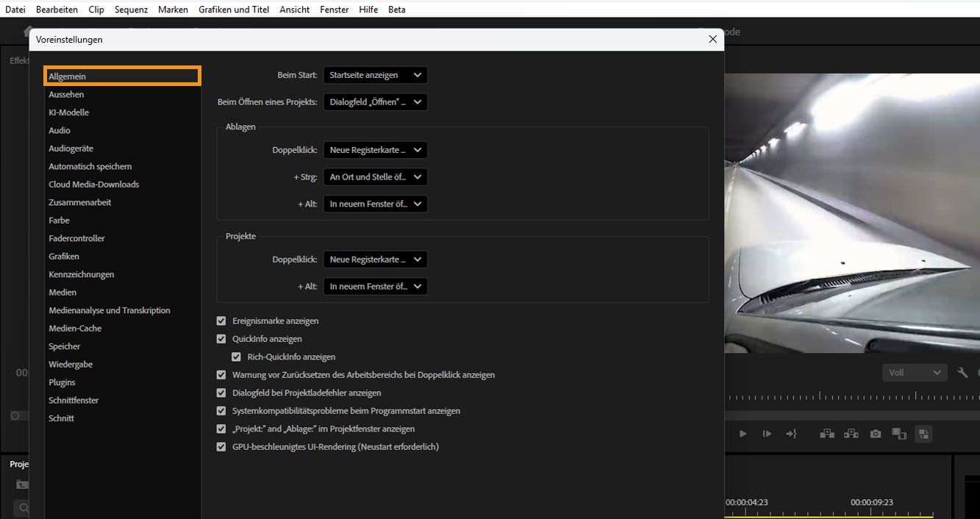The image size is (980, 519).
Task: Disable GPU-beschleunigtes UI-Rendering checkbox
Action: coord(221,447)
